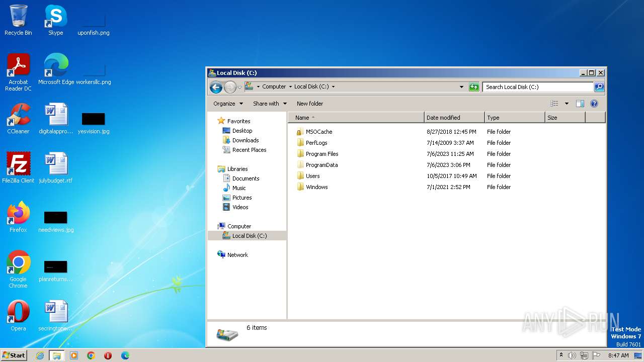
Task: Click the volume speaker tray icon
Action: [x=572, y=355]
